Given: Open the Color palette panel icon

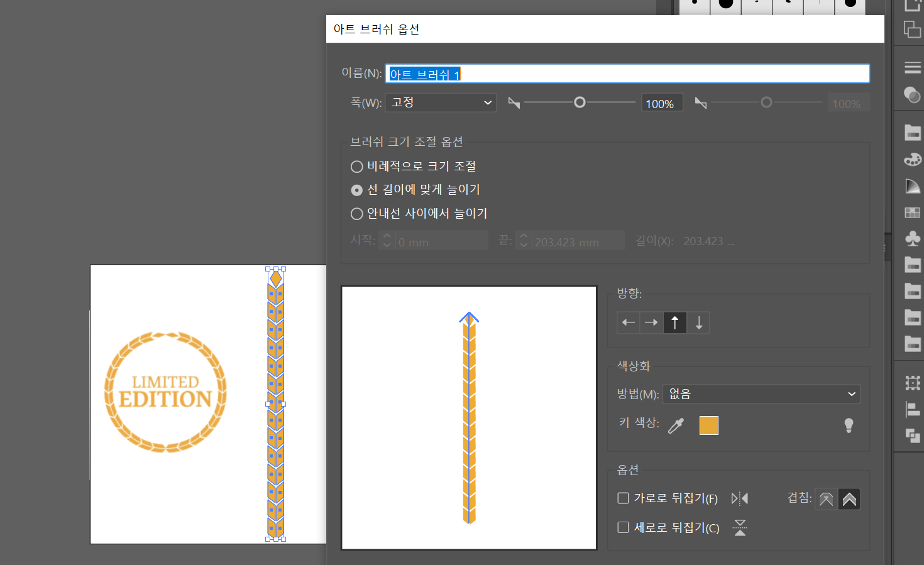Looking at the screenshot, I should point(912,160).
